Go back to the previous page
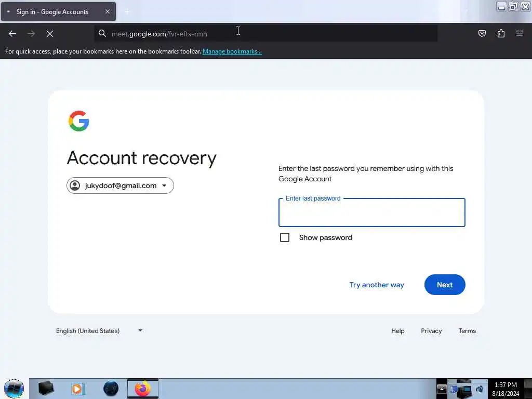532x399 pixels. tap(12, 34)
